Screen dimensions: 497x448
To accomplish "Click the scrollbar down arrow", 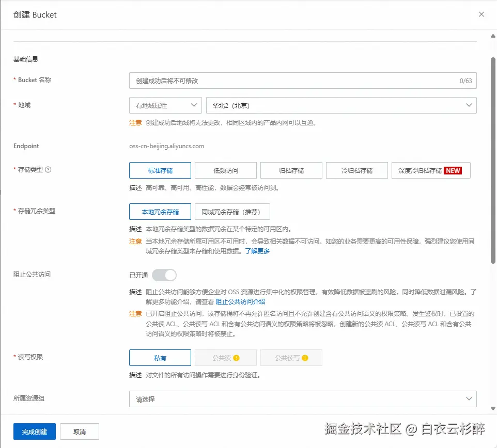I will point(493,408).
